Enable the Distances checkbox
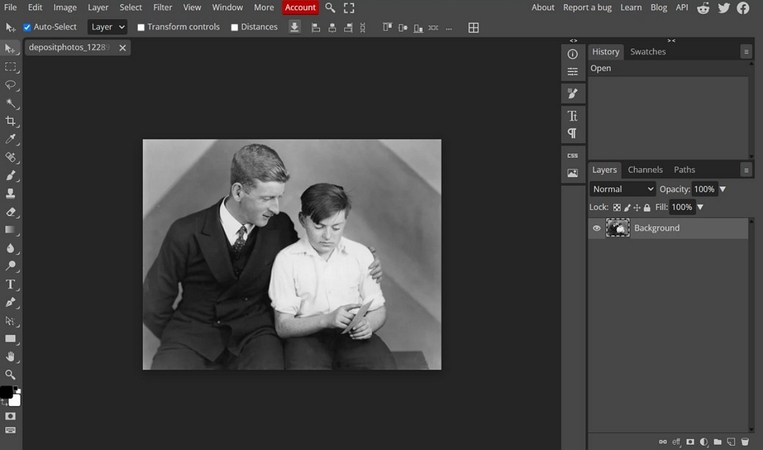Viewport: 763px width, 450px height. pyautogui.click(x=235, y=27)
